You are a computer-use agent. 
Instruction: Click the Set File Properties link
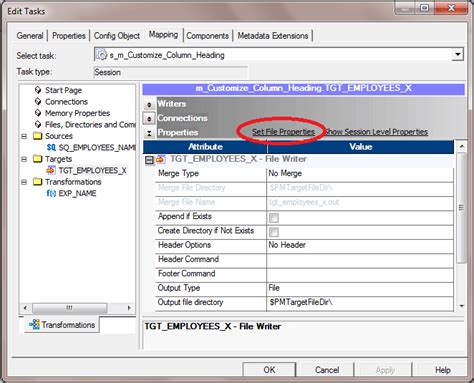click(283, 132)
